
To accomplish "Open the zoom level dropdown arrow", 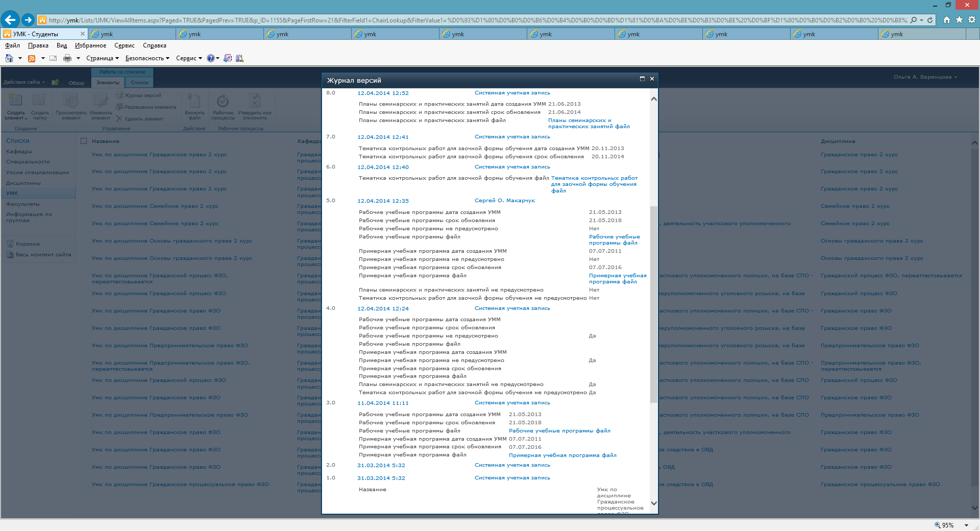I will point(966,525).
